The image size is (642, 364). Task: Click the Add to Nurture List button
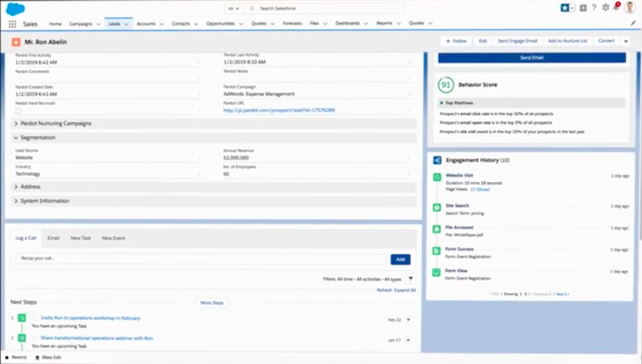567,41
